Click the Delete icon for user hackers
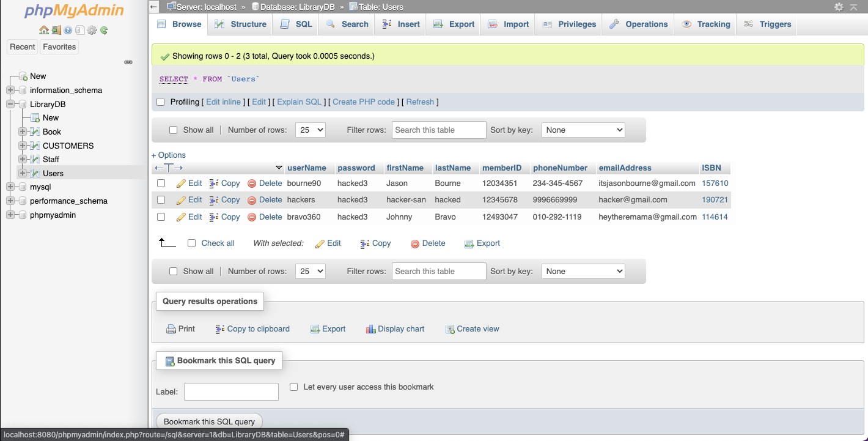The height and width of the screenshot is (441, 868). 265,199
